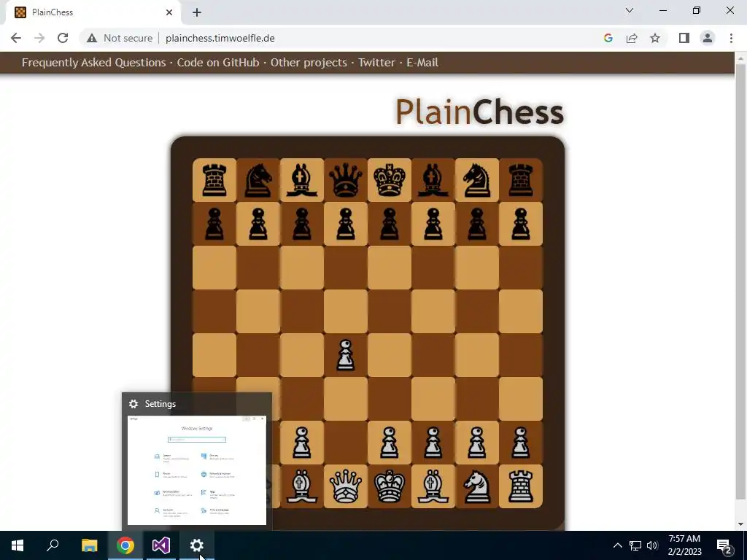Reload the current page
Image resolution: width=747 pixels, height=560 pixels.
(63, 38)
